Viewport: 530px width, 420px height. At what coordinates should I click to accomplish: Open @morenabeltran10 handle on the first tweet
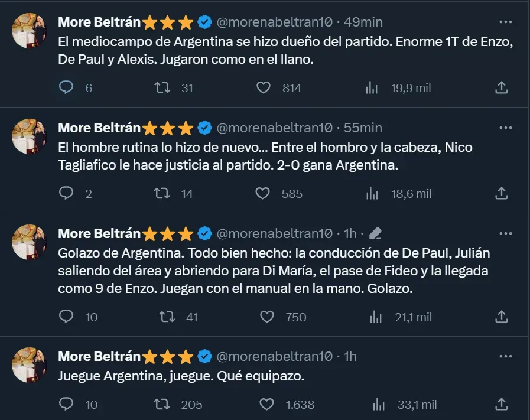pos(275,22)
